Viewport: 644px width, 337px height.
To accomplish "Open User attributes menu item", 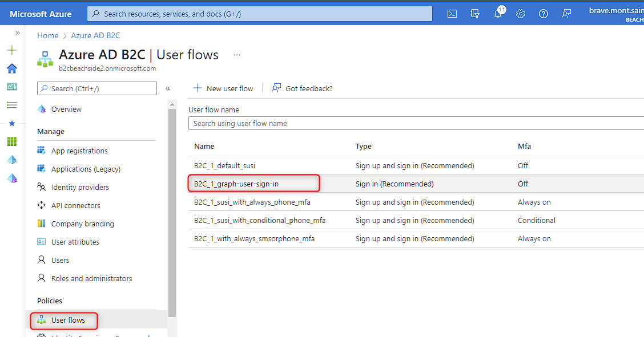I will click(75, 242).
